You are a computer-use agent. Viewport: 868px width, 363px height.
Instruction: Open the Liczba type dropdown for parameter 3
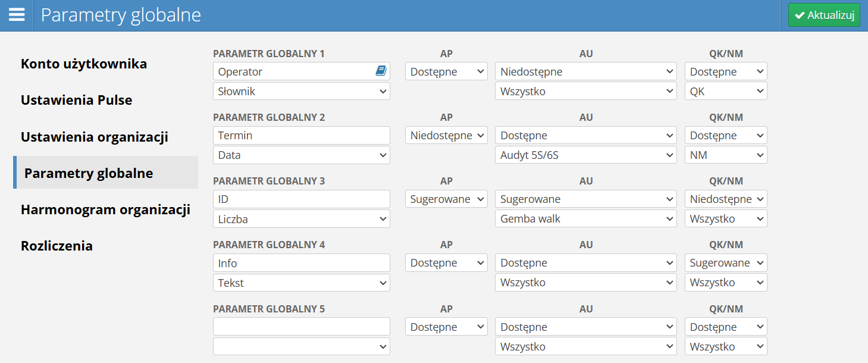click(x=301, y=219)
